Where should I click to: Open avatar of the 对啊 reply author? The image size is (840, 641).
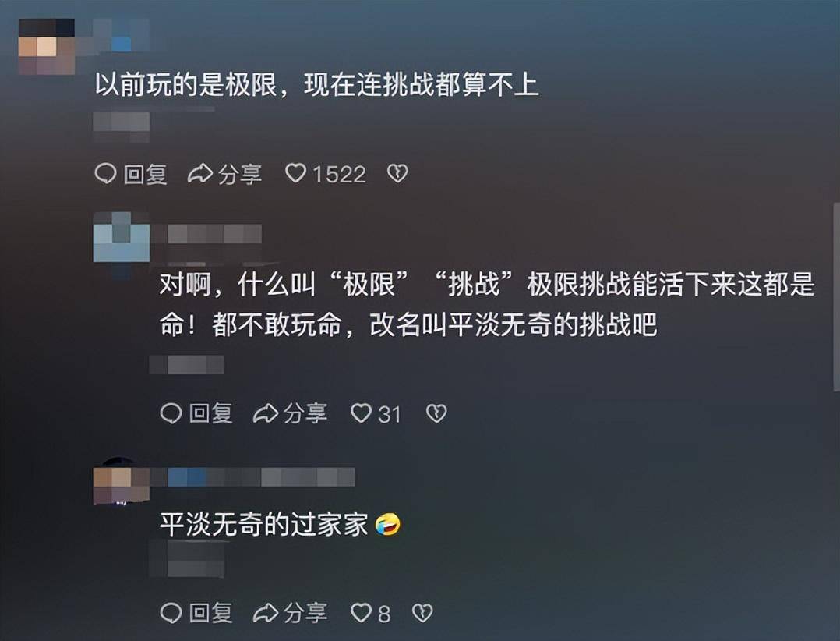pyautogui.click(x=122, y=237)
